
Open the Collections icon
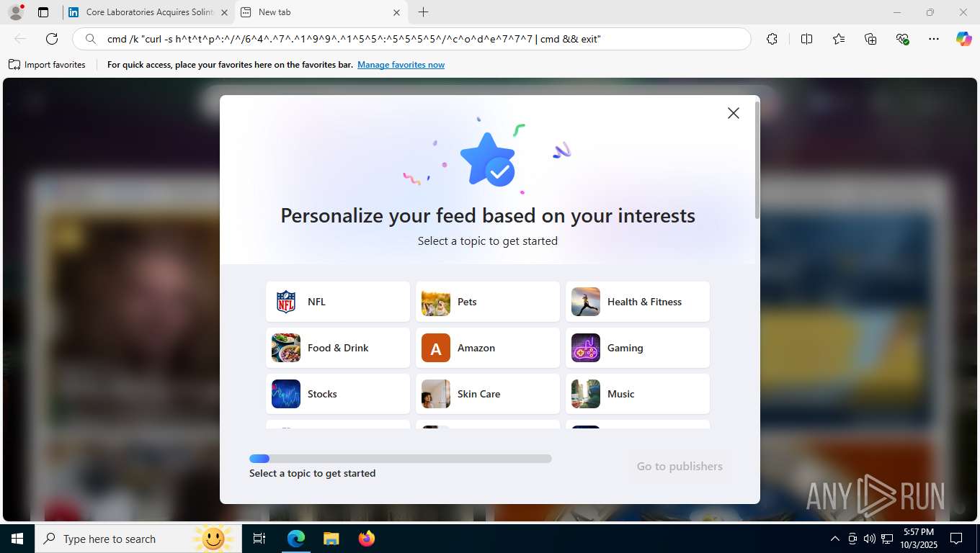pyautogui.click(x=870, y=39)
